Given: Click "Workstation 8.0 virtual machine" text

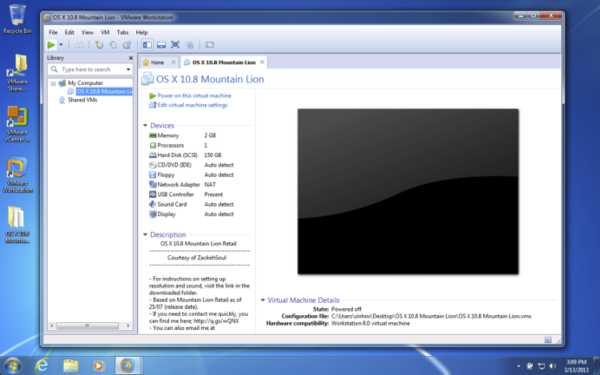Looking at the screenshot, I should click(x=370, y=323).
